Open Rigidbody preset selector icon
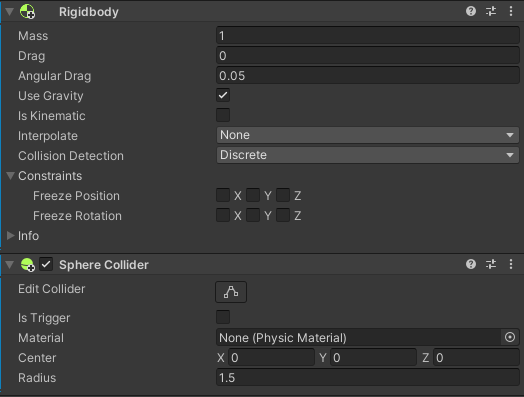This screenshot has width=524, height=397. (491, 11)
